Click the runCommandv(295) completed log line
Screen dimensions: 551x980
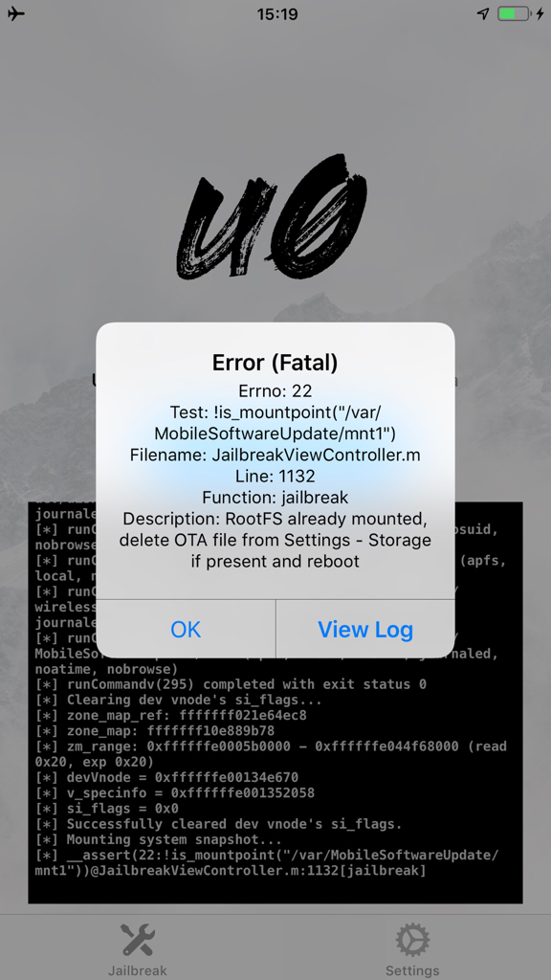coord(231,684)
